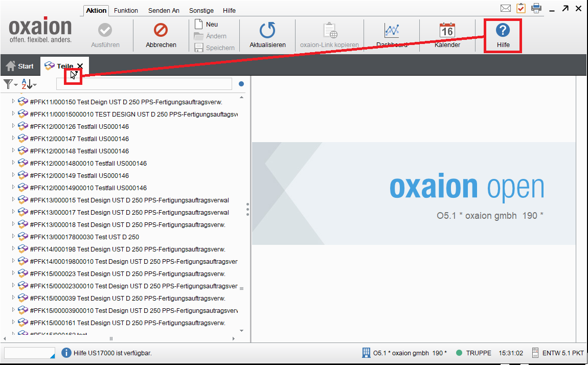The height and width of the screenshot is (365, 588).
Task: Open the mail envelope icon
Action: pyautogui.click(x=506, y=8)
